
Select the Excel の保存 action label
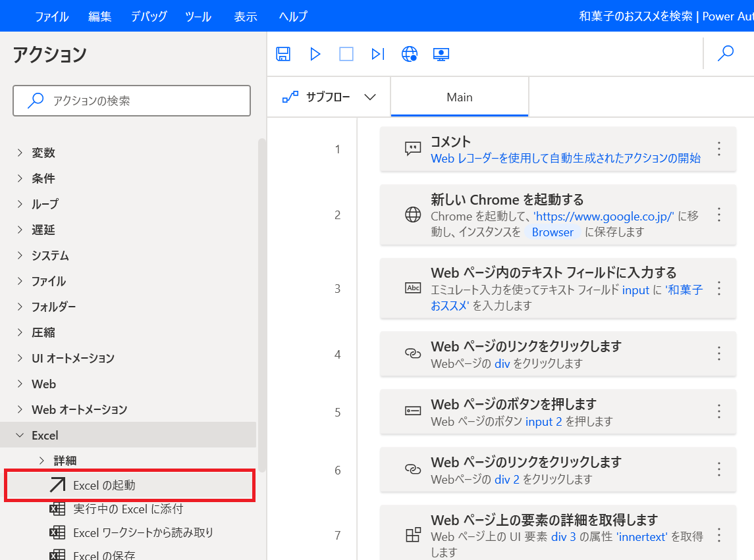104,555
